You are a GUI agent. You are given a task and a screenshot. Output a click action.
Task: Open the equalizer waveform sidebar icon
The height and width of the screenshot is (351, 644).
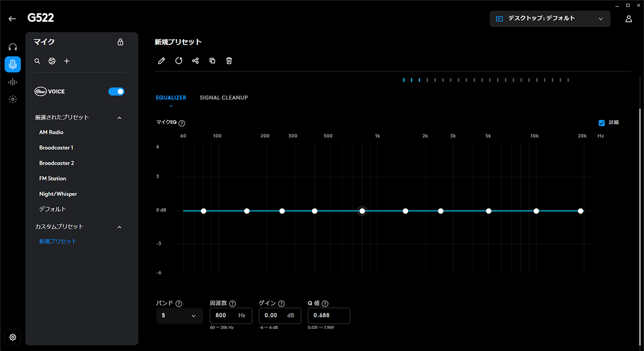click(x=13, y=82)
